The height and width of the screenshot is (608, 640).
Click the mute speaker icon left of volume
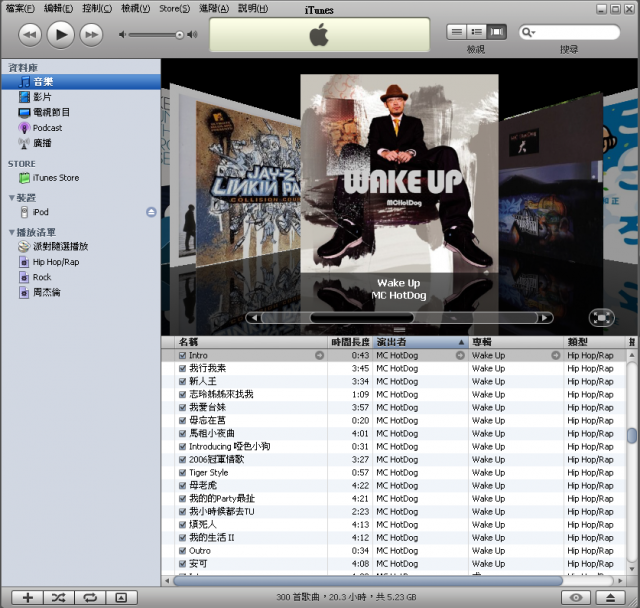122,35
